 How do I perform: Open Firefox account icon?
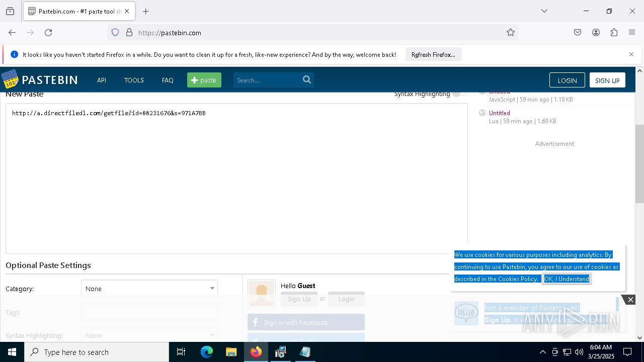(x=596, y=32)
